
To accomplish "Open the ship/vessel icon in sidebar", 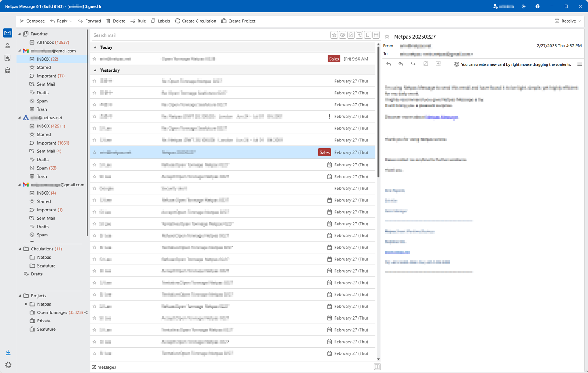I will coord(8,70).
